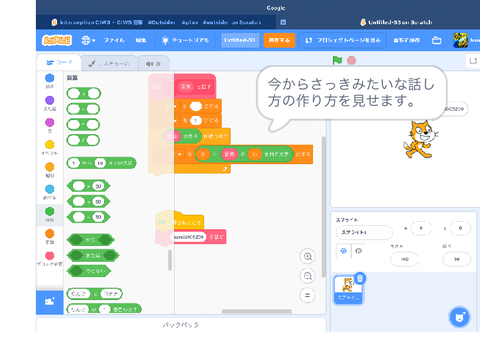Click the sprite direction field showing 90
This screenshot has height=360, width=480.
[457, 259]
